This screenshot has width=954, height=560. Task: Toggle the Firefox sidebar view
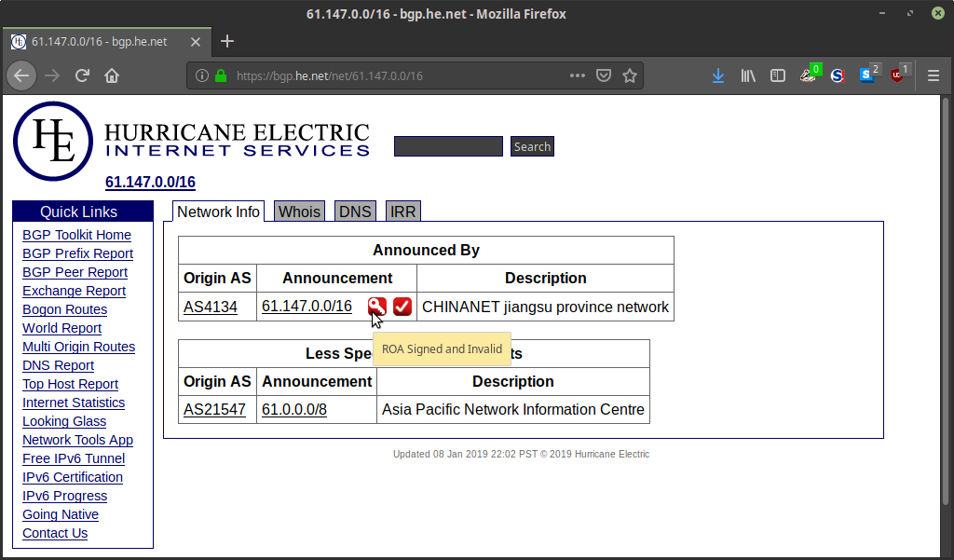point(778,75)
